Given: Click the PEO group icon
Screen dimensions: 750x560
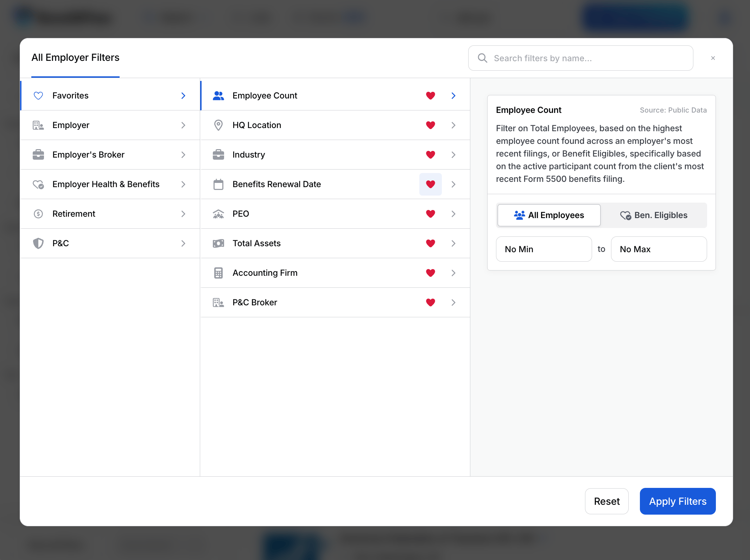Looking at the screenshot, I should (218, 214).
